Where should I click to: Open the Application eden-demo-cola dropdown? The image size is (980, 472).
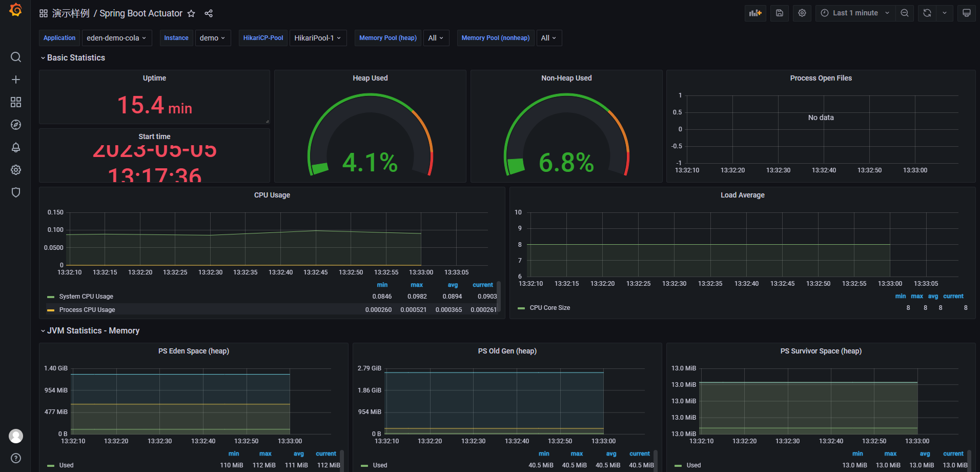(x=117, y=38)
